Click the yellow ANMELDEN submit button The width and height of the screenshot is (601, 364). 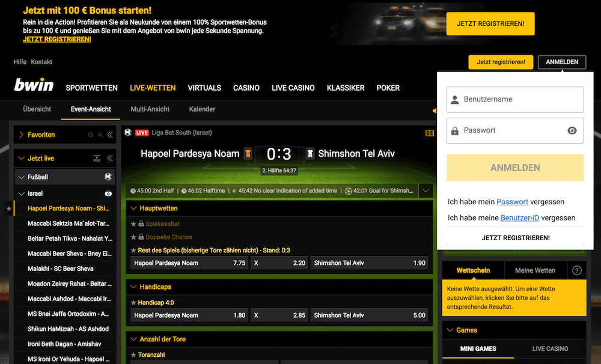[x=515, y=168]
